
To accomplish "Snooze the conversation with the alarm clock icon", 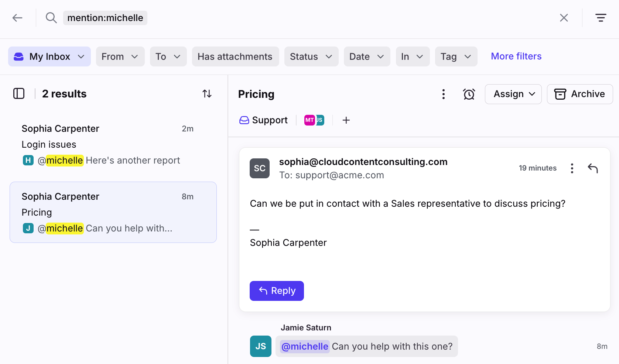I will tap(469, 94).
